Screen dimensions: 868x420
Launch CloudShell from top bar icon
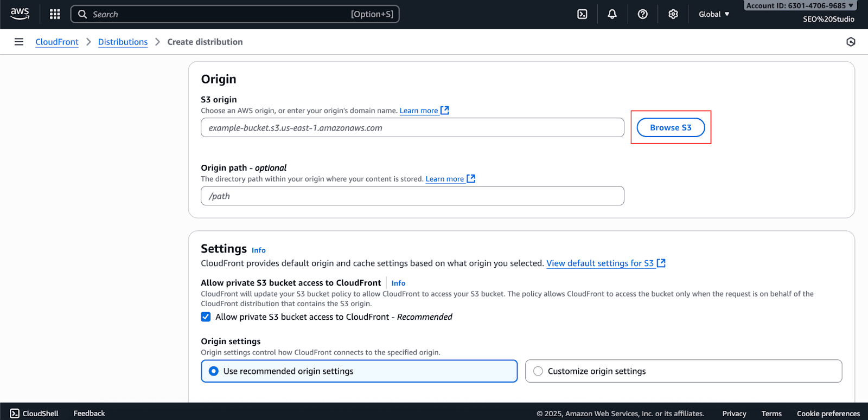pyautogui.click(x=582, y=14)
